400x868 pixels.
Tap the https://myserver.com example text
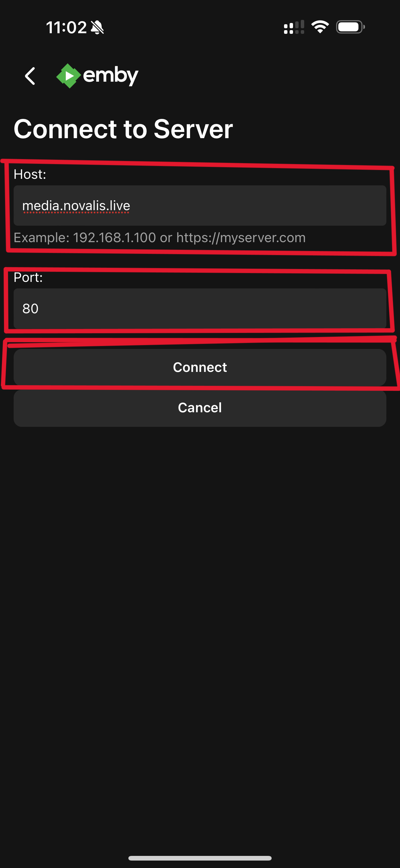(241, 238)
